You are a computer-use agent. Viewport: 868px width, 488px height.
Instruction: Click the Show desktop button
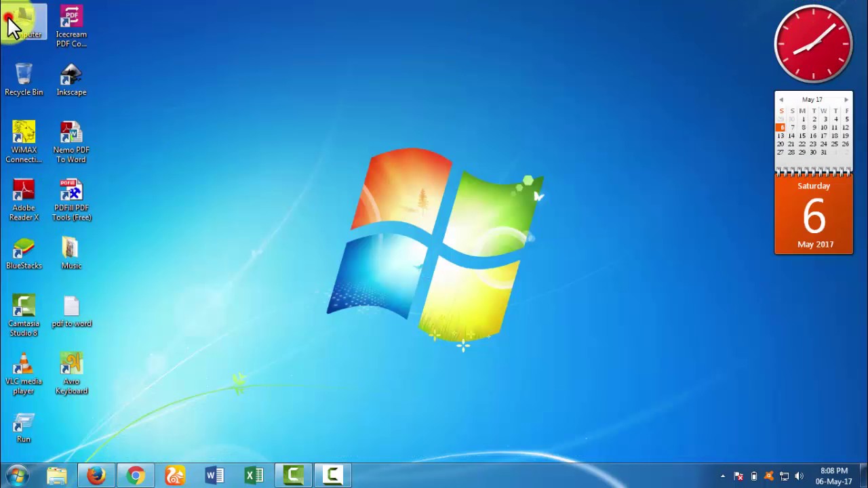(x=863, y=476)
